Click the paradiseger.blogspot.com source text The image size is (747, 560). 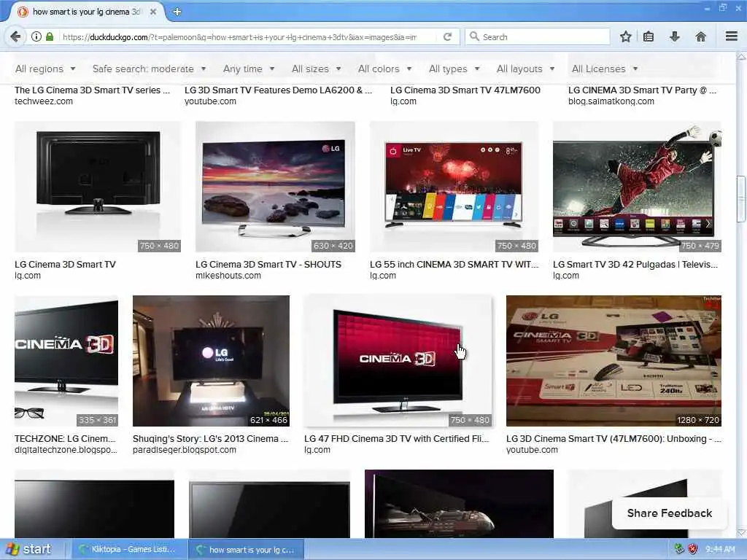click(x=185, y=450)
